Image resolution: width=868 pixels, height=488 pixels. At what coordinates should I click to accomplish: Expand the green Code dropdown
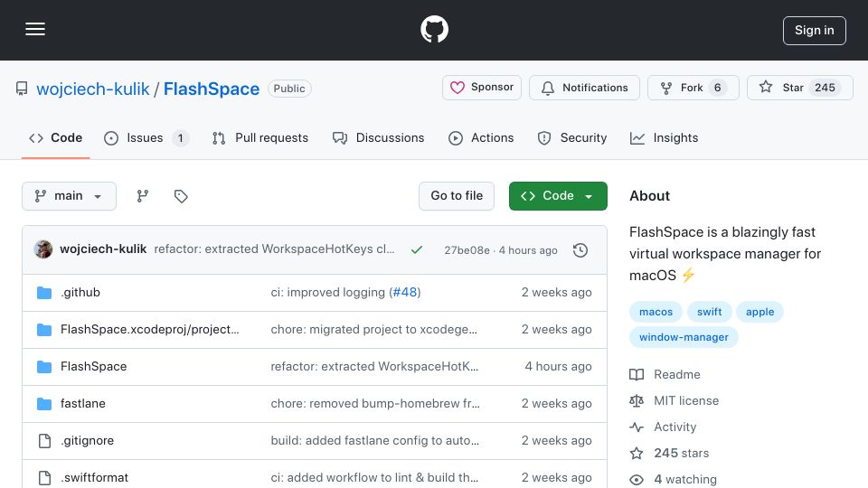coord(558,196)
